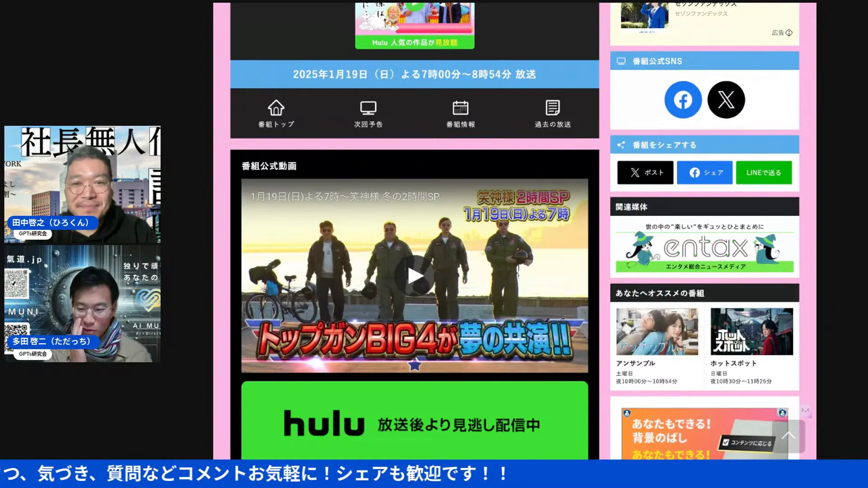Open the entax media banner
Screen dimensions: 868x488
pos(704,248)
